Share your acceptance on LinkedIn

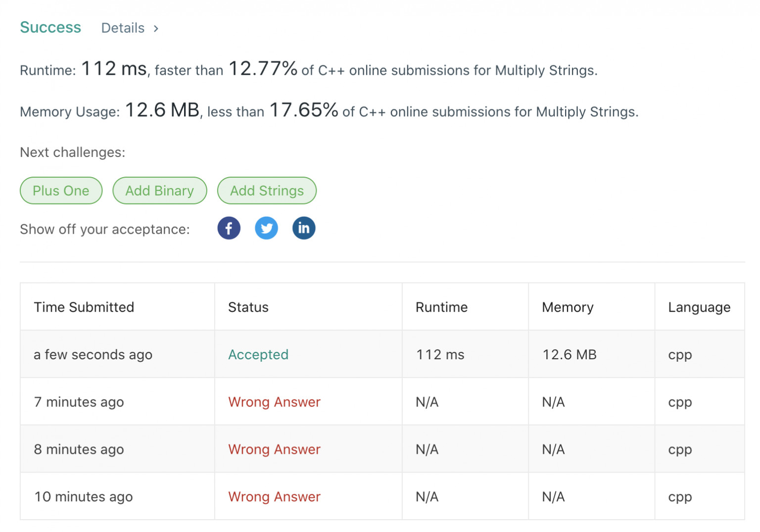304,228
